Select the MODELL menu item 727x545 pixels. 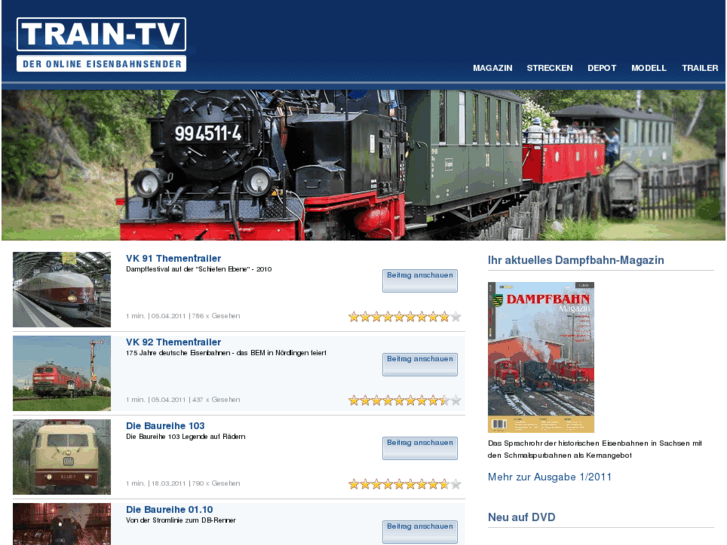click(x=648, y=68)
